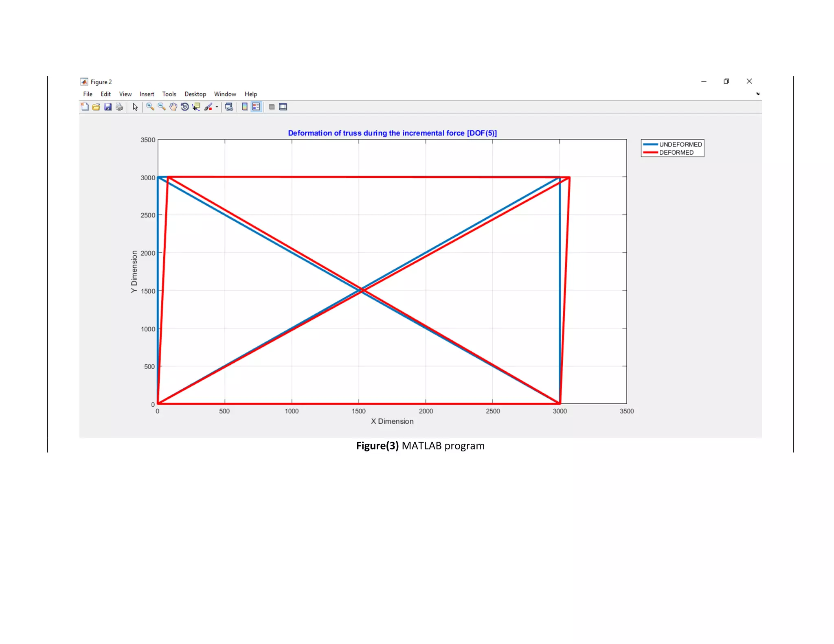Select the Edit Plot arrow tool

(x=135, y=107)
